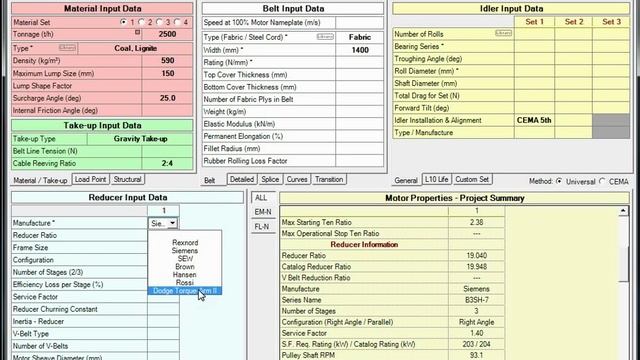Pick SEW from the manufacturer list

pyautogui.click(x=185, y=259)
